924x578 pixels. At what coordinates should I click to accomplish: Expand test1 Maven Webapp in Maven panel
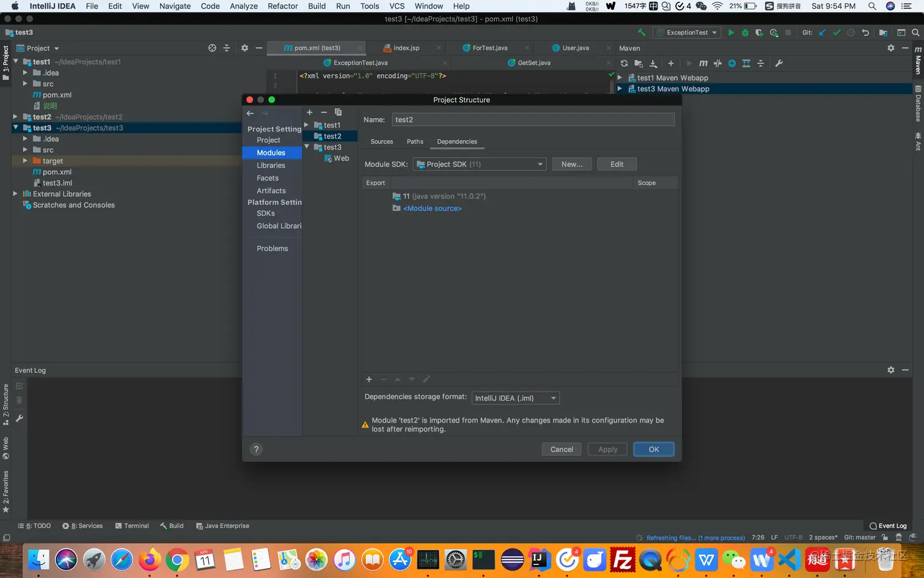(620, 78)
